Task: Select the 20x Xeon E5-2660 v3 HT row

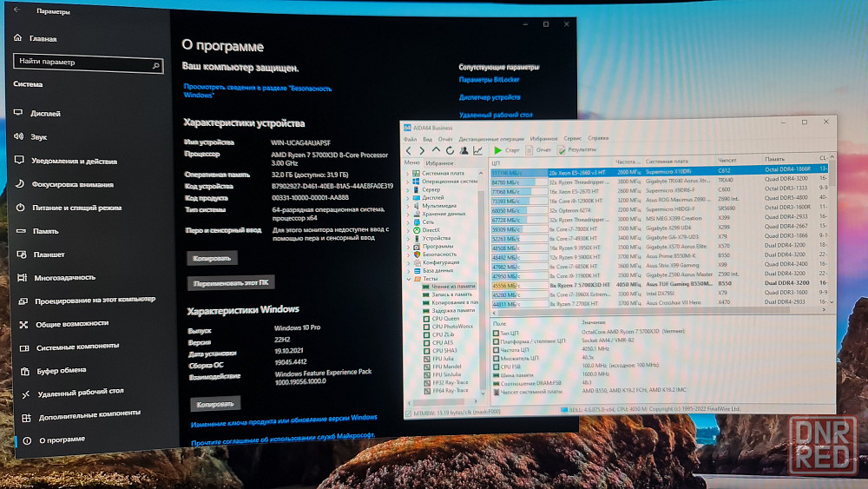Action: tap(660, 171)
